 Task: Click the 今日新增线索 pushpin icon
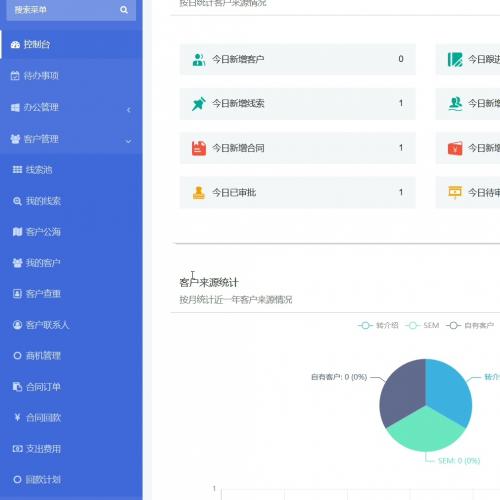[199, 104]
